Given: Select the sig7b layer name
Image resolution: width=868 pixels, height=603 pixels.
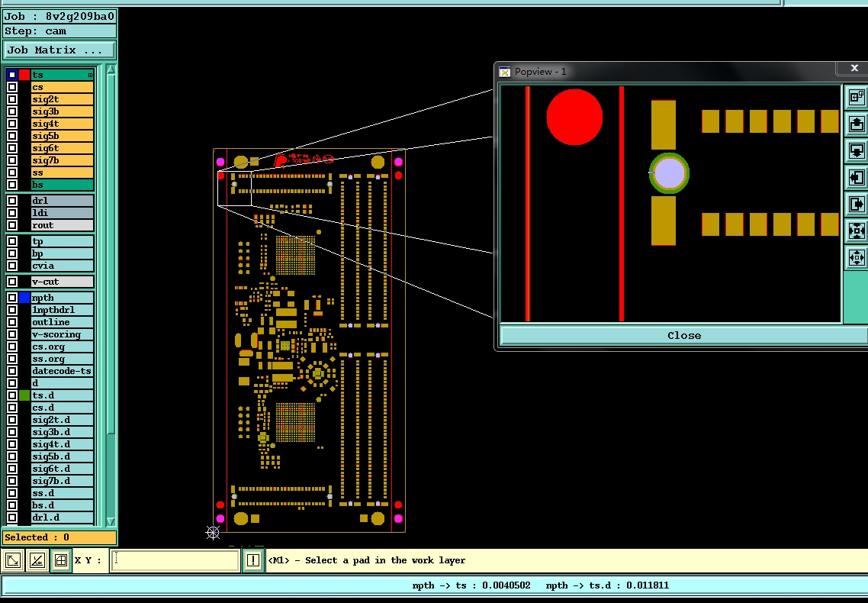Looking at the screenshot, I should pos(62,160).
